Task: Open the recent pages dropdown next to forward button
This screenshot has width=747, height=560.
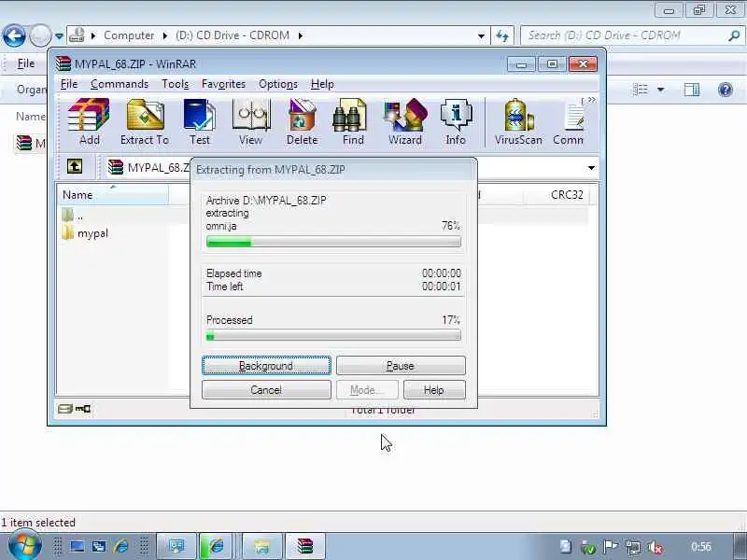Action: [59, 35]
